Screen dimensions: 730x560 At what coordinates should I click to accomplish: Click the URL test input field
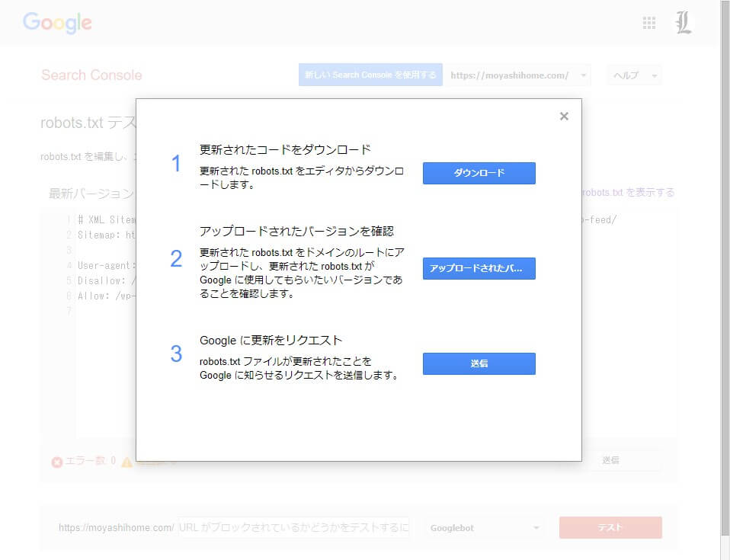click(x=293, y=527)
